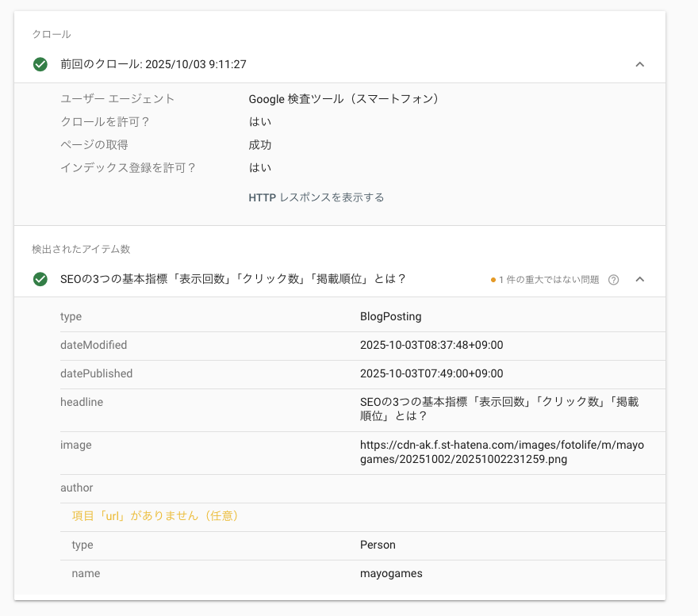Open the help icon beside 重大ではない問題

pyautogui.click(x=613, y=280)
